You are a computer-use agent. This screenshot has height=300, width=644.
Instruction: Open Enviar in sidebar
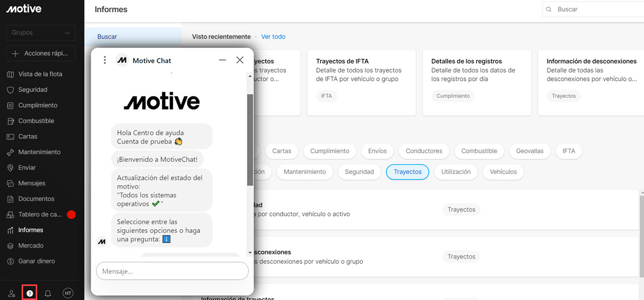pyautogui.click(x=27, y=167)
